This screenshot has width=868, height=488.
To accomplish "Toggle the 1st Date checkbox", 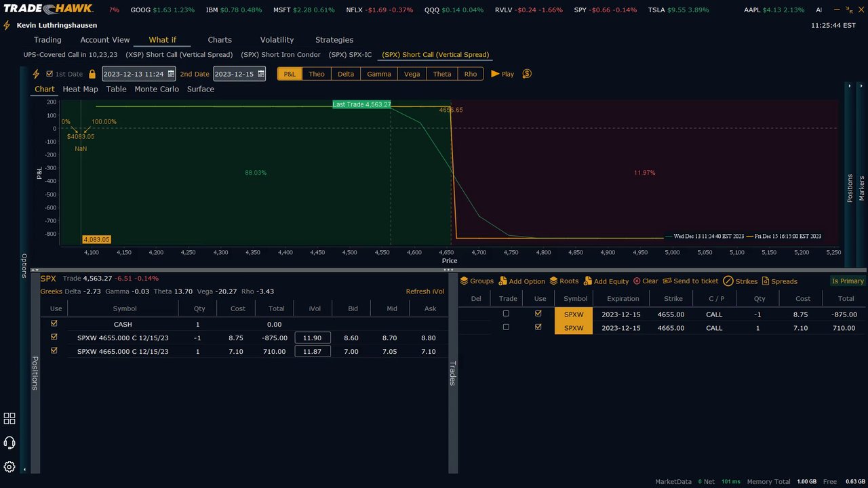I will (49, 74).
